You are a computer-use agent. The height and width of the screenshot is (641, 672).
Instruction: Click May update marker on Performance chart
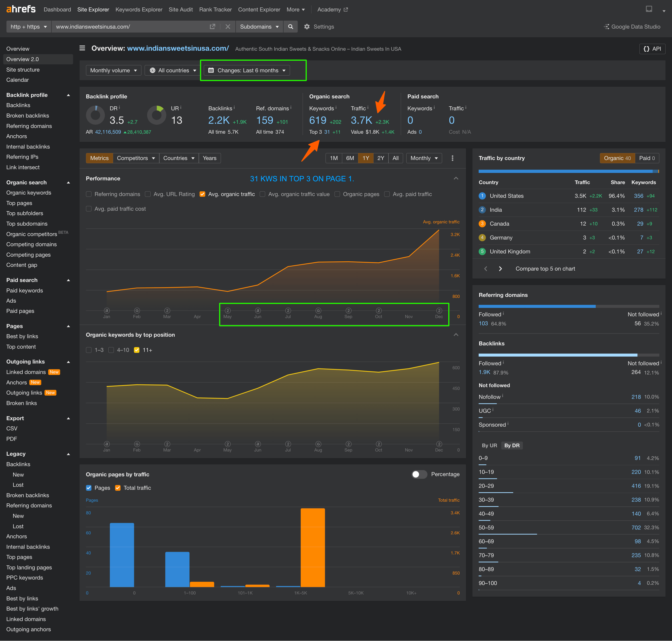[x=228, y=311]
